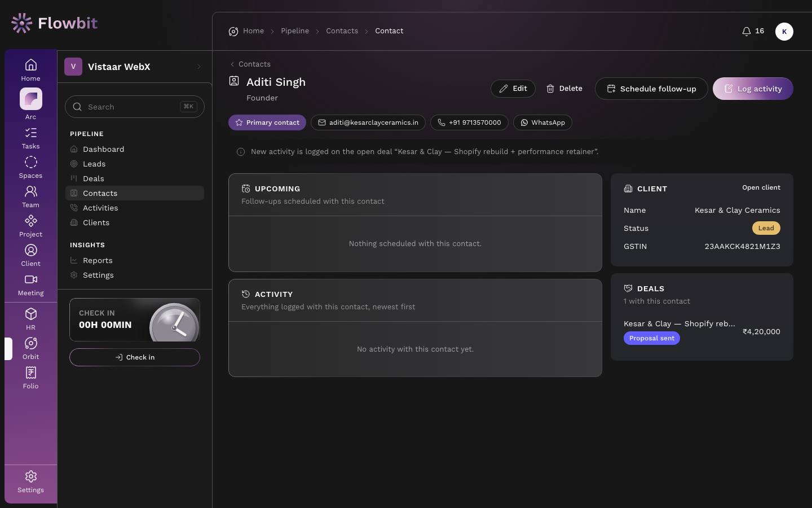Click the Log activity button
Viewport: 812px width, 508px height.
coord(753,89)
